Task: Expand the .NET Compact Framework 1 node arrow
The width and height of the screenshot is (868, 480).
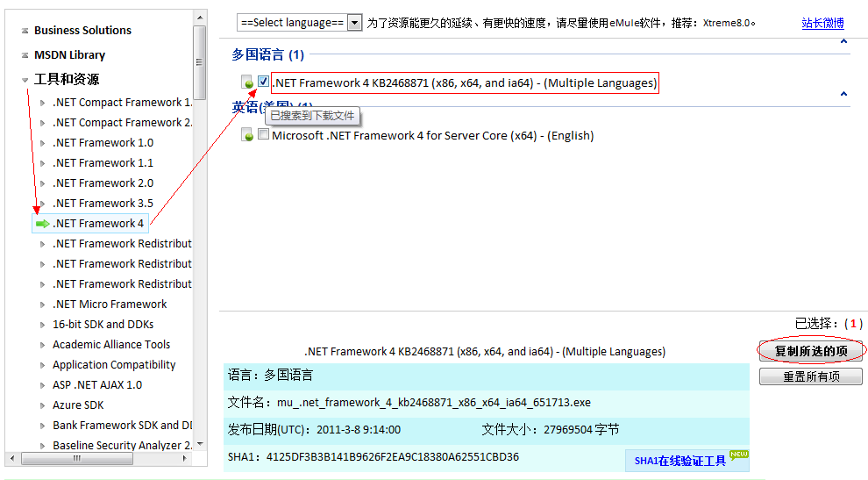Action: coord(43,103)
